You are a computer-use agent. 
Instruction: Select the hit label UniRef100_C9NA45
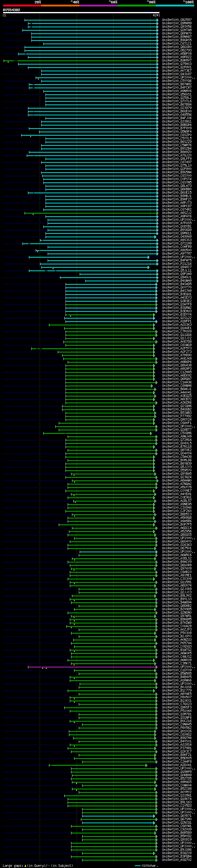click(x=177, y=725)
